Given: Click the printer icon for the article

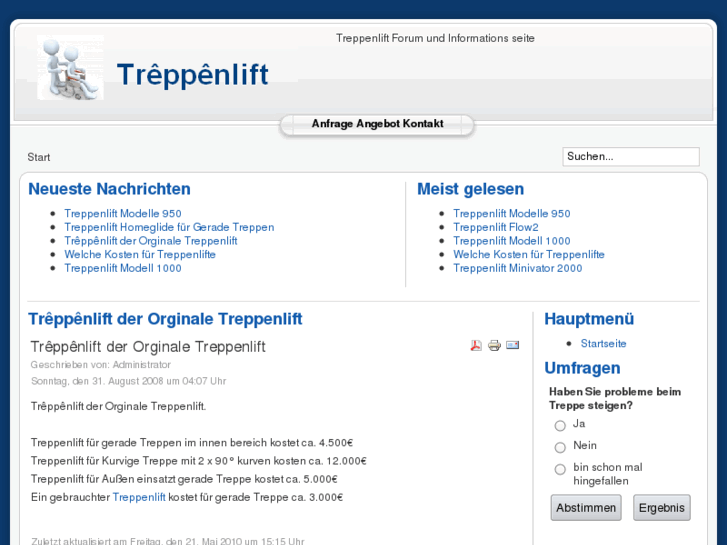Looking at the screenshot, I should [x=494, y=346].
